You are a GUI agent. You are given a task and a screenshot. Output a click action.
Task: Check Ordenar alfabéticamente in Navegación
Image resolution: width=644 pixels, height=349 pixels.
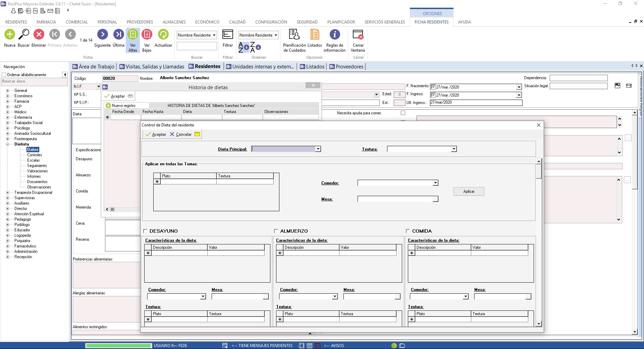click(4, 75)
